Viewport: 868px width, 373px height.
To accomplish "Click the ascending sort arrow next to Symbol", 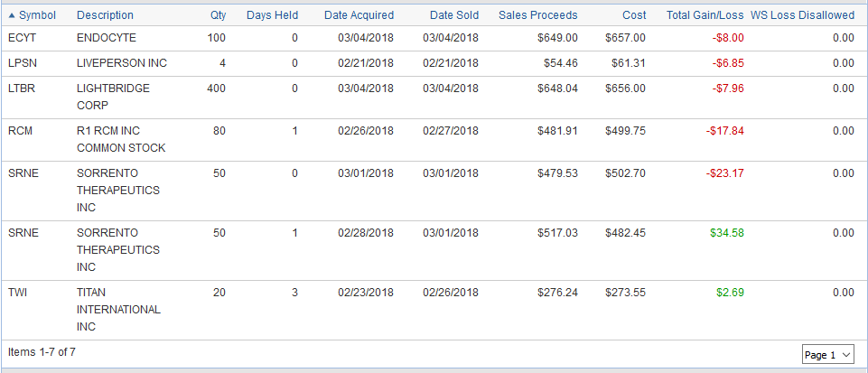I will [12, 15].
